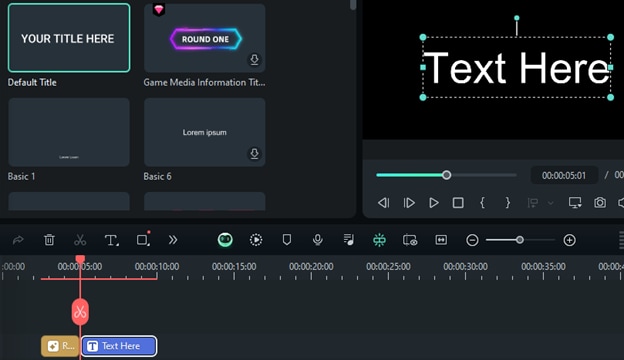
Task: Open the marker list dropdown arrow
Action: (550, 203)
